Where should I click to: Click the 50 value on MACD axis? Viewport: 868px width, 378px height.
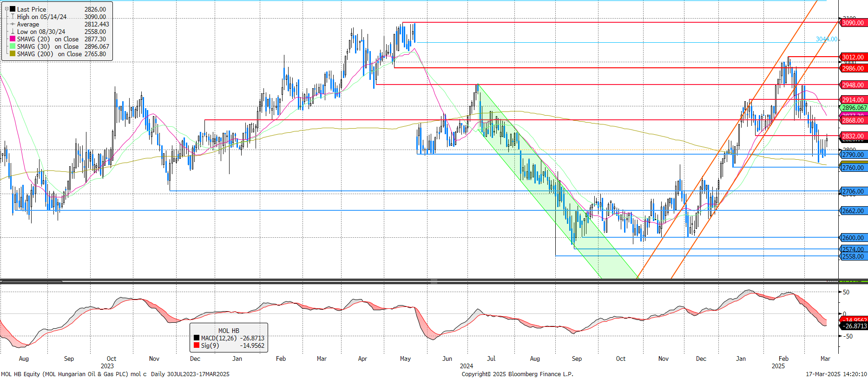click(x=846, y=292)
